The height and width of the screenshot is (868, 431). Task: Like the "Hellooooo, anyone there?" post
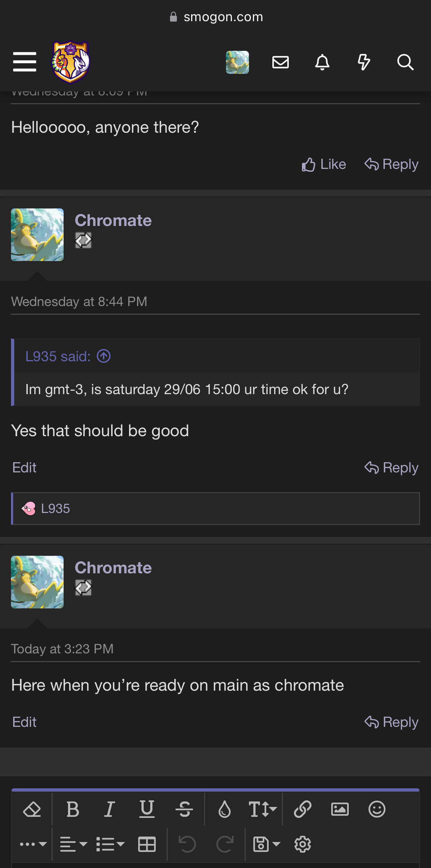point(324,165)
